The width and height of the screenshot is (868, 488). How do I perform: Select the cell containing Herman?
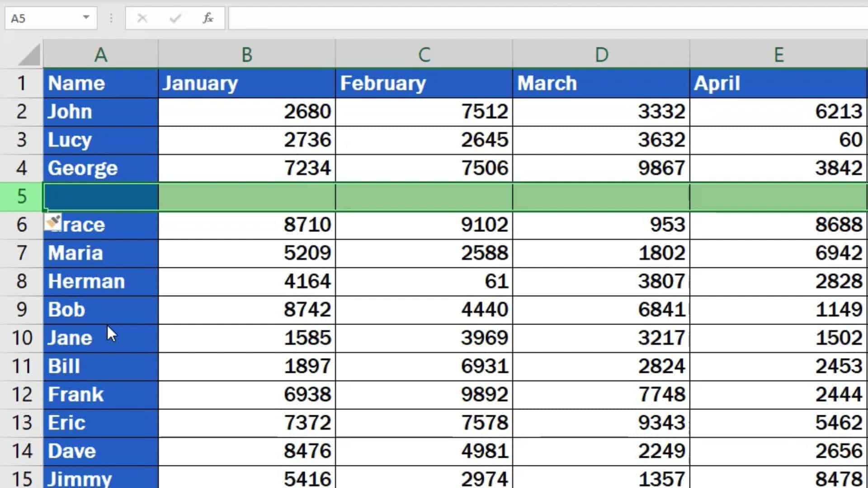pos(100,281)
